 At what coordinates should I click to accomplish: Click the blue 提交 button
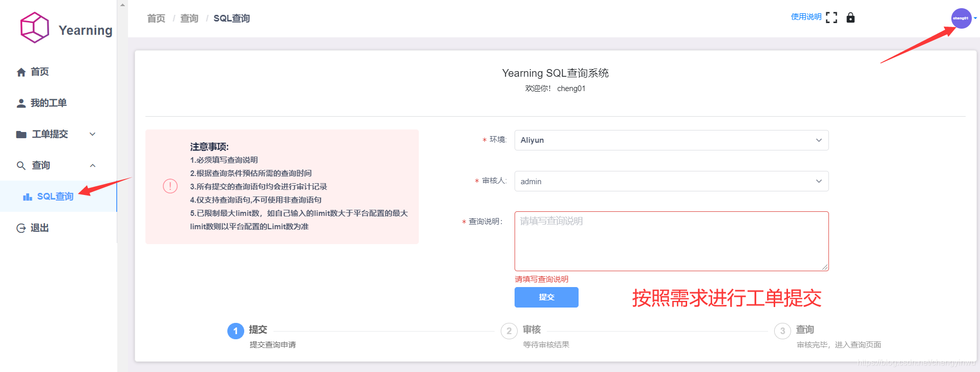pos(546,297)
